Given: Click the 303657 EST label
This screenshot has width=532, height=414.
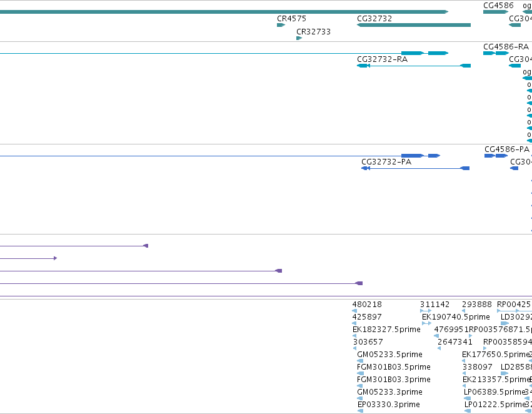Looking at the screenshot, I should [368, 342].
